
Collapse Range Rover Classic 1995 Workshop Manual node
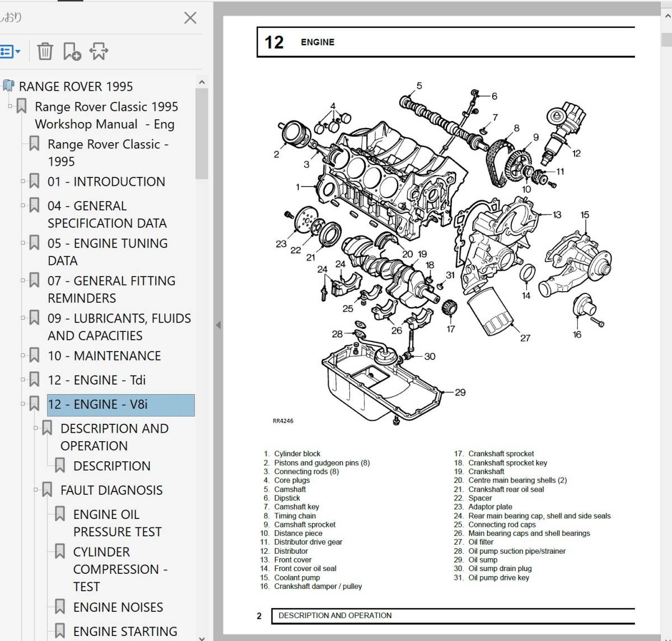click(x=10, y=106)
